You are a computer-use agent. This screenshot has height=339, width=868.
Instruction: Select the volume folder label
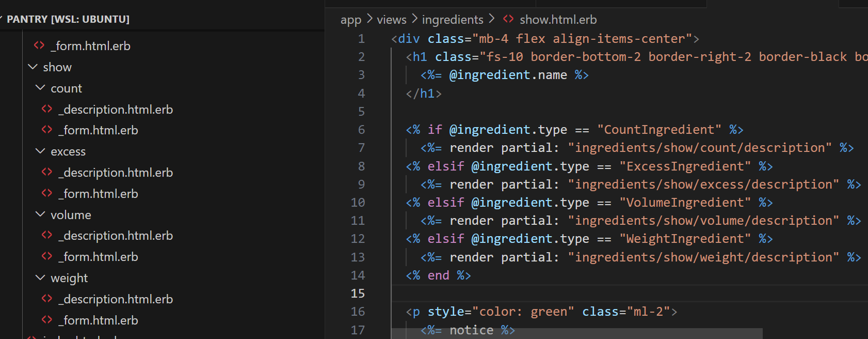point(71,215)
